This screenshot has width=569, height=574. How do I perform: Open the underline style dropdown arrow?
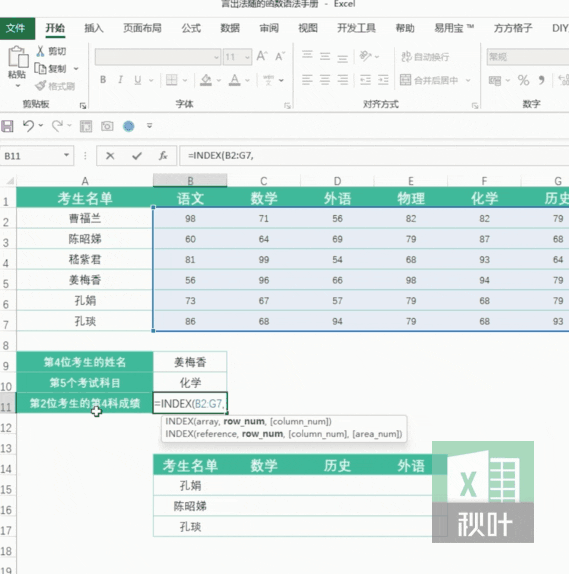click(x=151, y=81)
